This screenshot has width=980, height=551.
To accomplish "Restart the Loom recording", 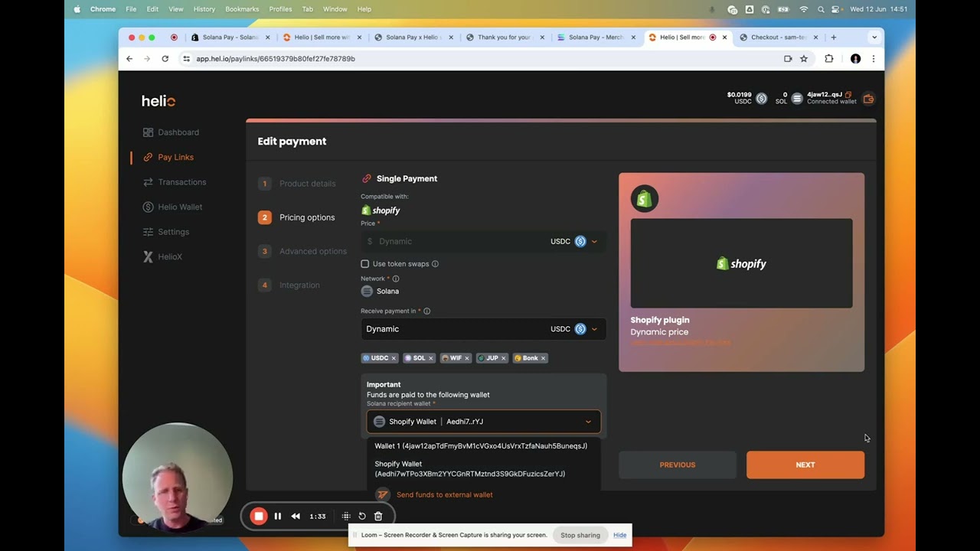I will 362,516.
